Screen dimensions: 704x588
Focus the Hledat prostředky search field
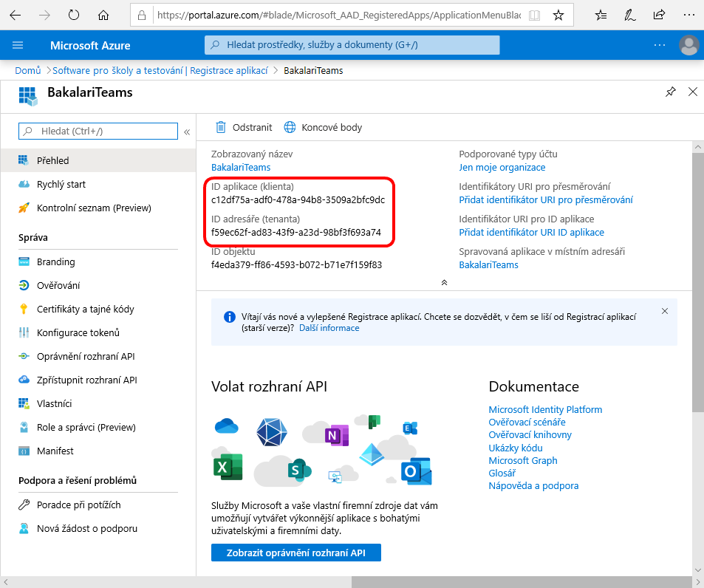352,45
